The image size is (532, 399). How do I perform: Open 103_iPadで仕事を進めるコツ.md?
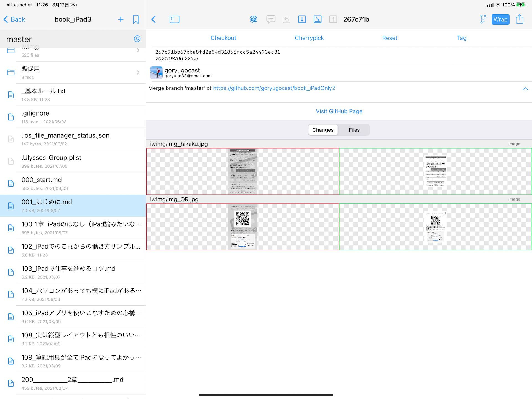[x=73, y=272]
